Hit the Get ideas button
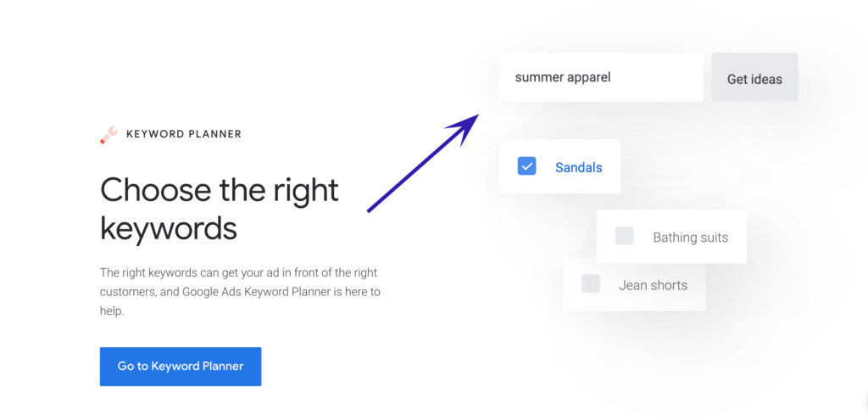Image resolution: width=868 pixels, height=420 pixels. (x=754, y=79)
